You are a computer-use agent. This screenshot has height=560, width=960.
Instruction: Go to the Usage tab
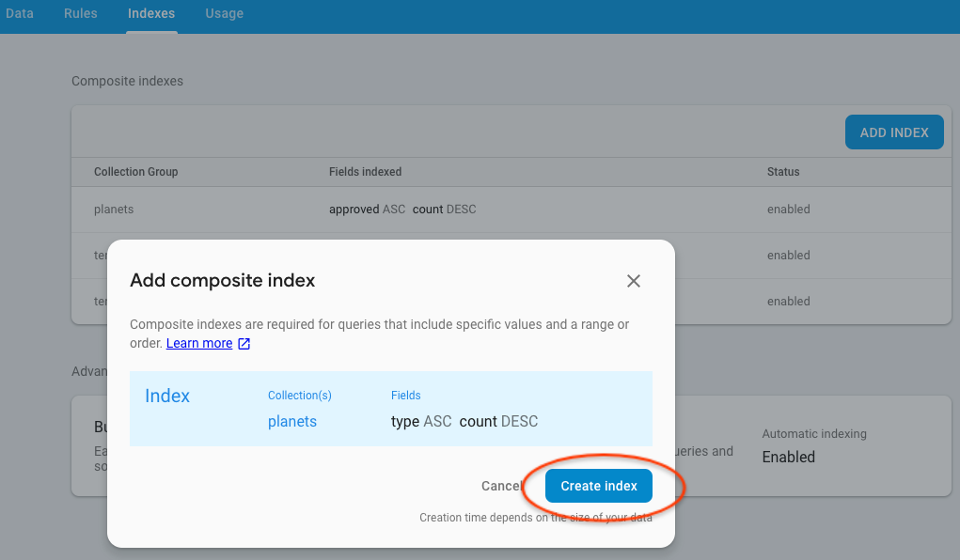coord(224,14)
